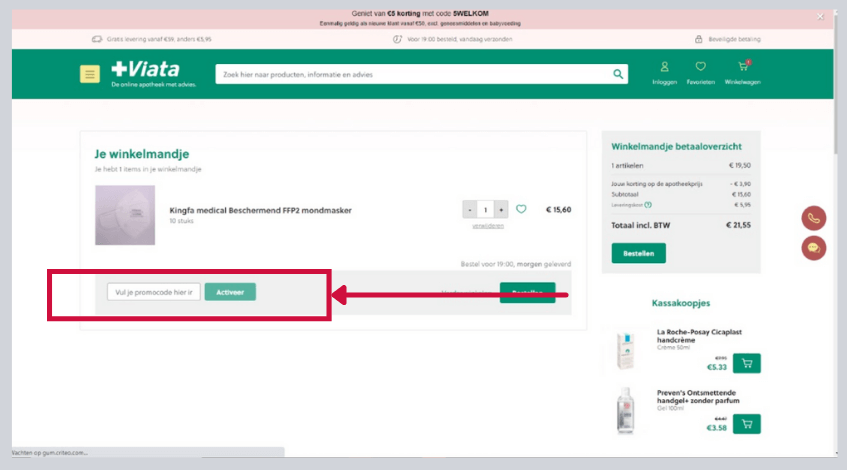Click the verwijderen link under quantity
The width and height of the screenshot is (847, 470).
487,226
